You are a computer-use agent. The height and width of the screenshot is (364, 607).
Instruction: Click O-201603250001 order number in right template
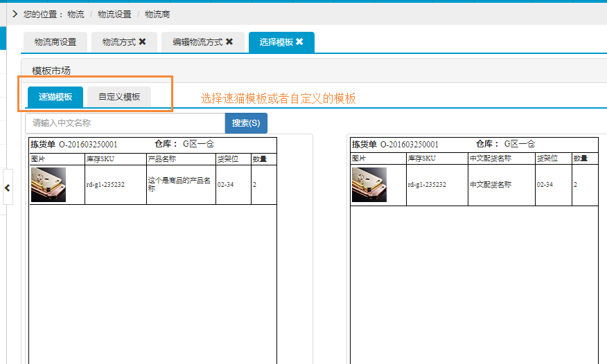click(410, 145)
